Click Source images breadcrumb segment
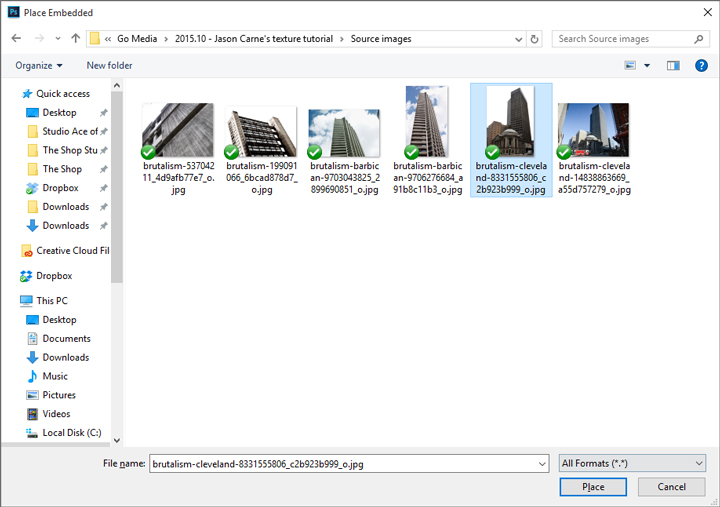This screenshot has width=720, height=507. coord(381,39)
